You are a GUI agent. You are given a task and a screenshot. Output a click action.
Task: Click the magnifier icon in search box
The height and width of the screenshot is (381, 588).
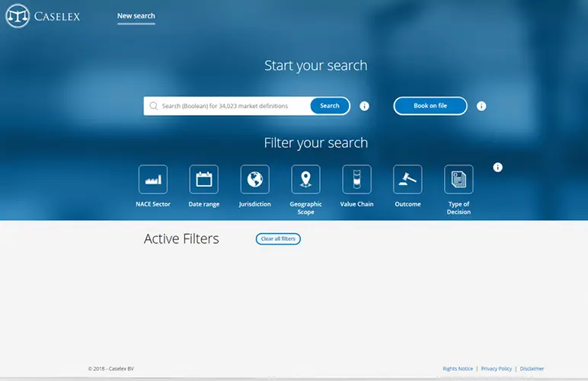(x=154, y=107)
